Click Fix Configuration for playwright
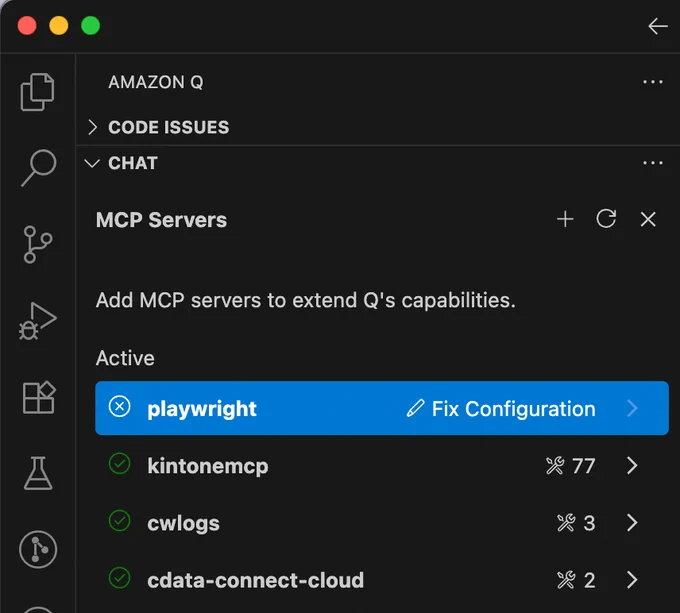Viewport: 680px width, 613px height. point(501,408)
